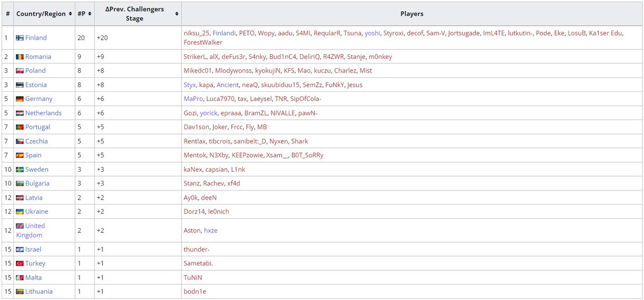Image resolution: width=644 pixels, height=300 pixels.
Task: Click the Finland flag icon
Action: tap(20, 38)
